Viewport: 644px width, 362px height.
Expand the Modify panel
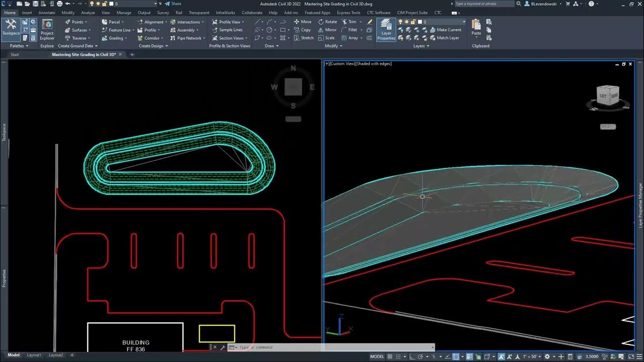(x=333, y=46)
